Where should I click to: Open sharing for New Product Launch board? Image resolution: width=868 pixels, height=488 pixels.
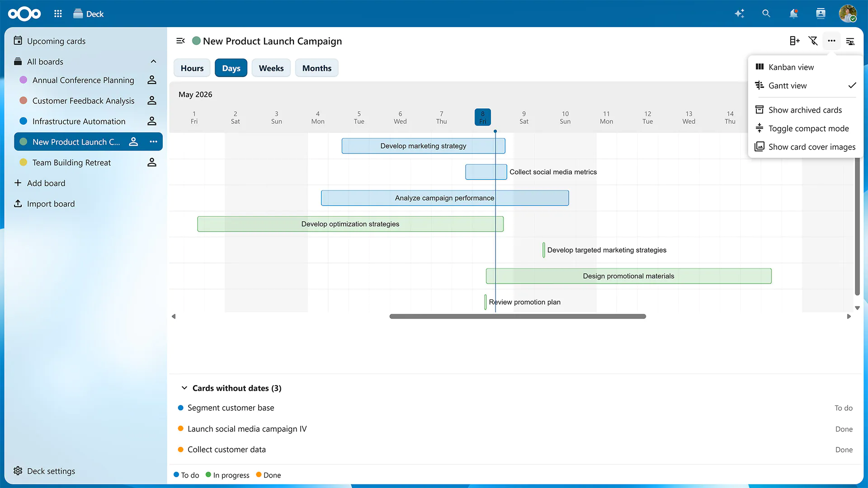(133, 142)
